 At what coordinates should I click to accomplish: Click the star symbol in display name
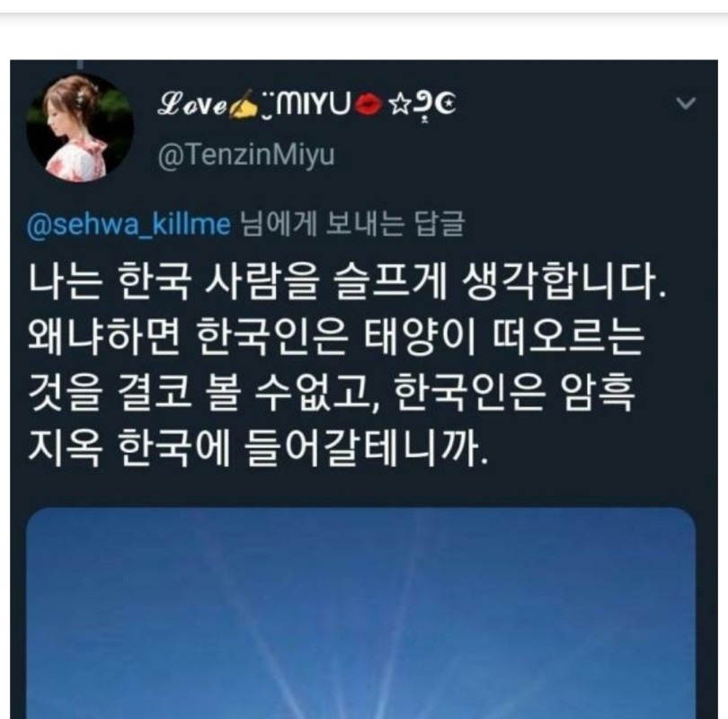click(x=399, y=105)
